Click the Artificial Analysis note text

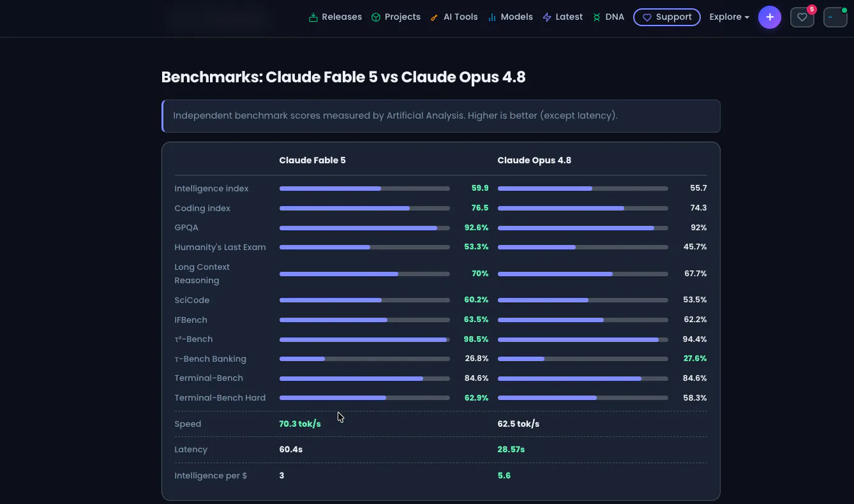point(395,116)
